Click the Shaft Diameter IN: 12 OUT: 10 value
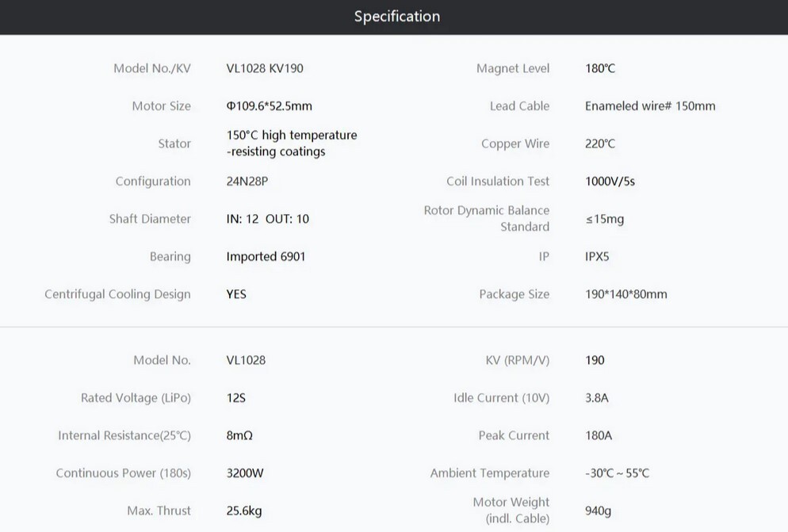 [268, 219]
